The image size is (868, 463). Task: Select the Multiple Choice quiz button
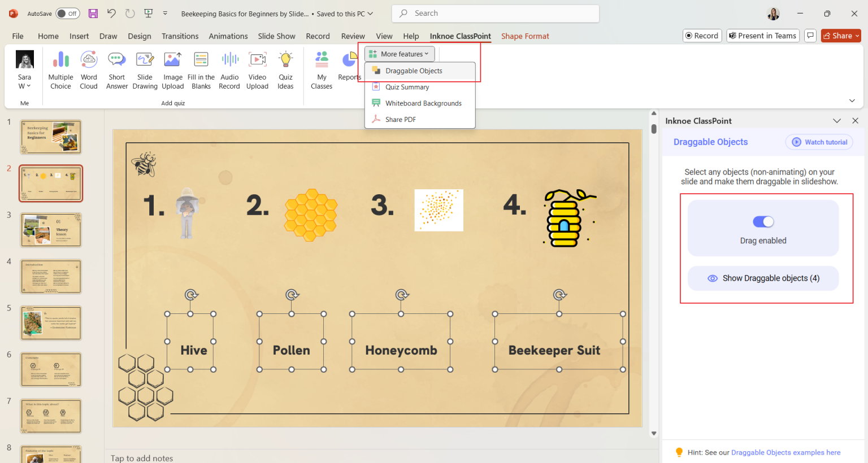[x=60, y=69]
